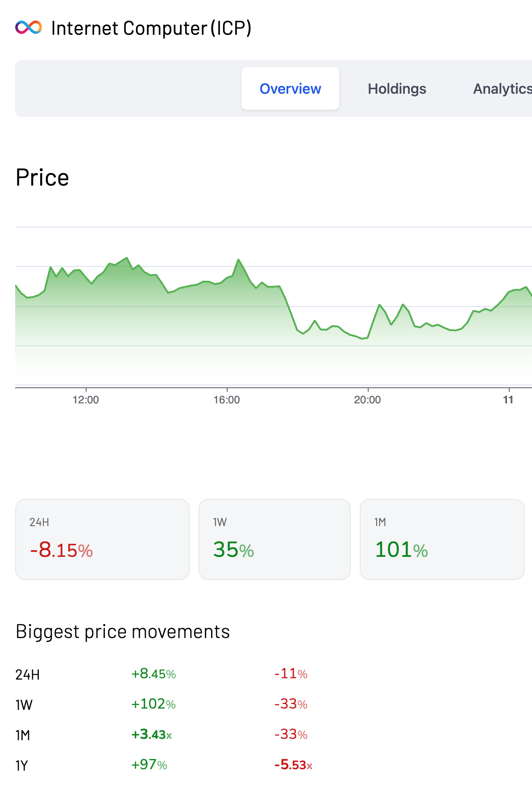
Task: Click the Biggest price movements heading
Action: pyautogui.click(x=123, y=632)
